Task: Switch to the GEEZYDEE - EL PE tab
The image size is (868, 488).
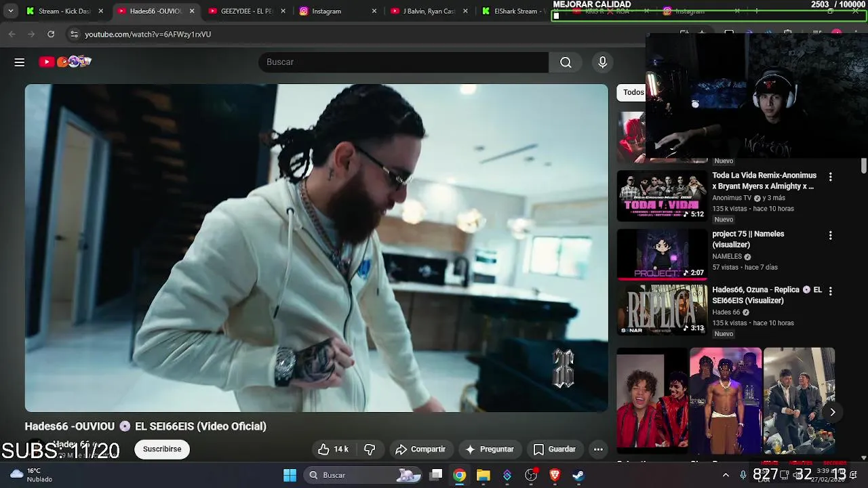Action: pos(246,12)
